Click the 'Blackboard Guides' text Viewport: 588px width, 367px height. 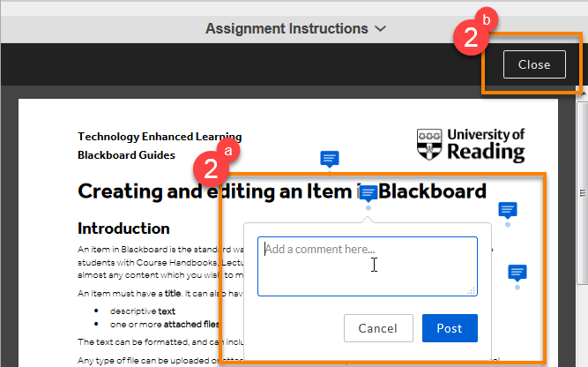pos(126,155)
